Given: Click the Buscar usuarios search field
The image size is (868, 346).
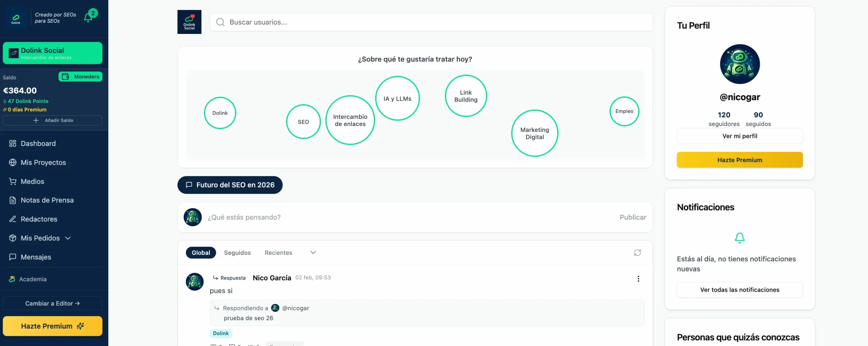Looking at the screenshot, I should 431,22.
